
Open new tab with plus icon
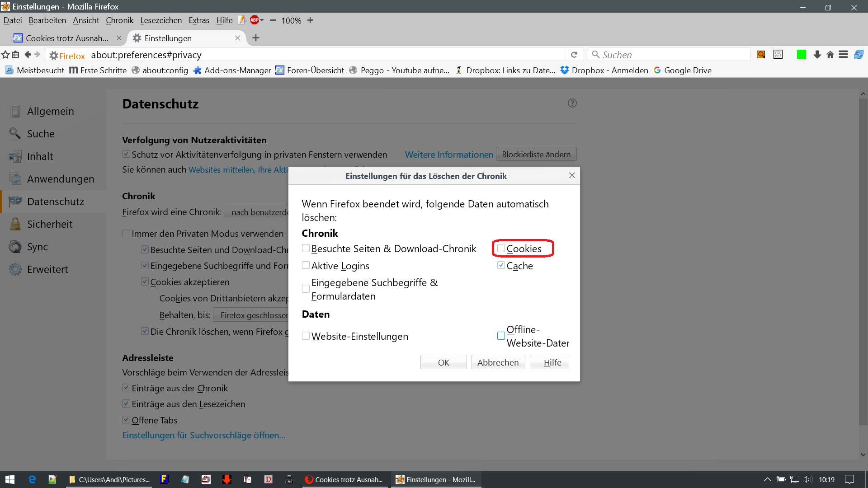256,38
